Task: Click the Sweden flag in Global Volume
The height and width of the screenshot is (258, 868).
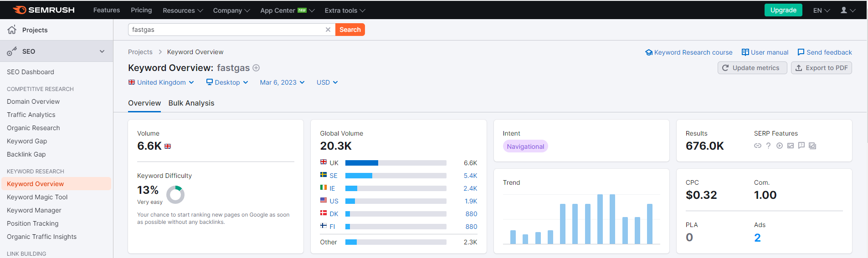Action: 324,175
